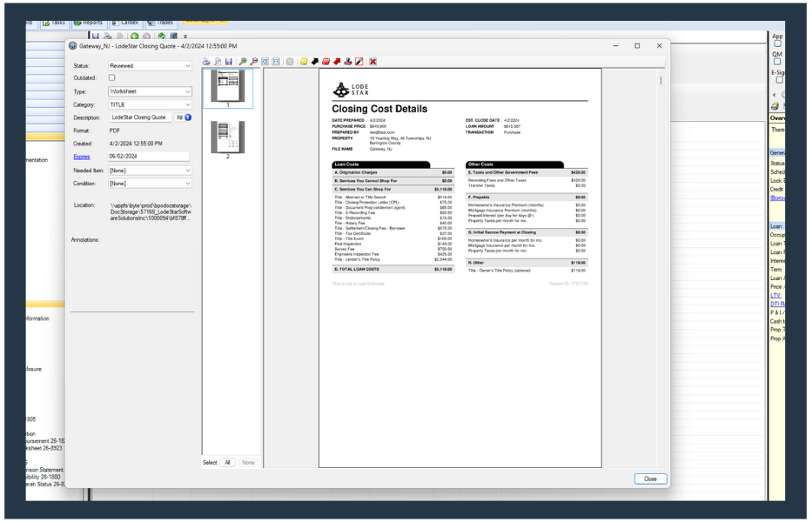Click the D. TOTAL LOAN COSTS row
812x522 pixels.
pos(393,270)
